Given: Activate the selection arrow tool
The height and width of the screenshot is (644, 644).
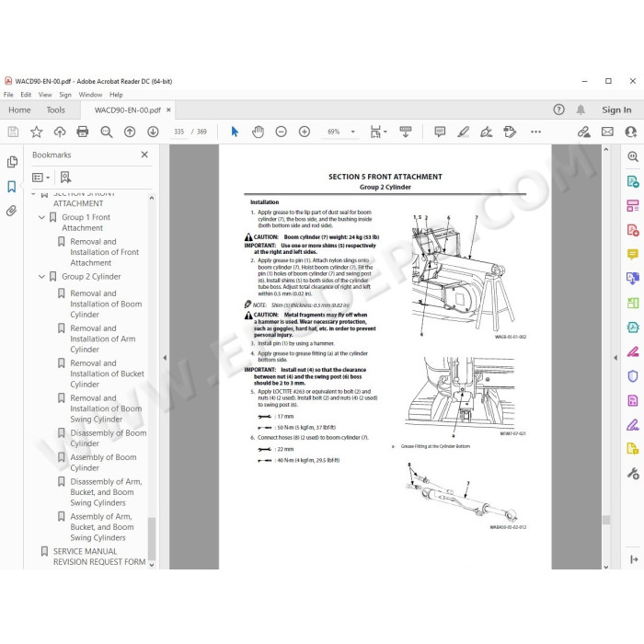Looking at the screenshot, I should [x=235, y=132].
